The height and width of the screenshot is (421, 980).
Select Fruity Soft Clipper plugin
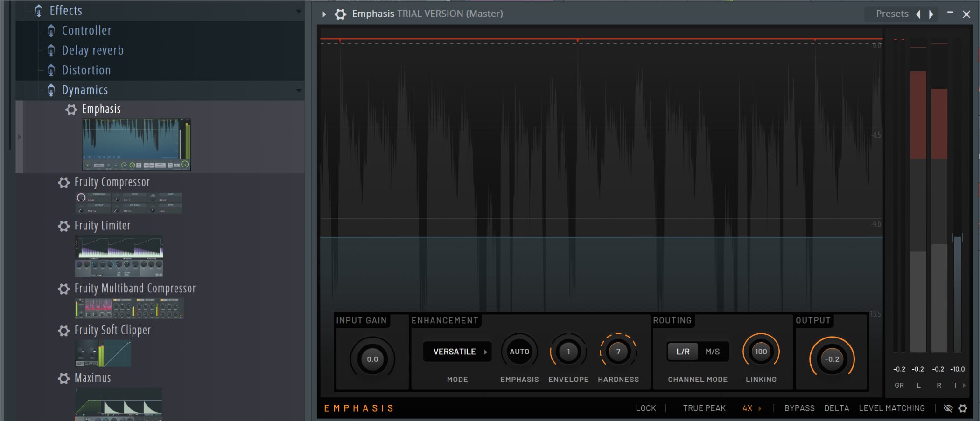[x=112, y=331]
